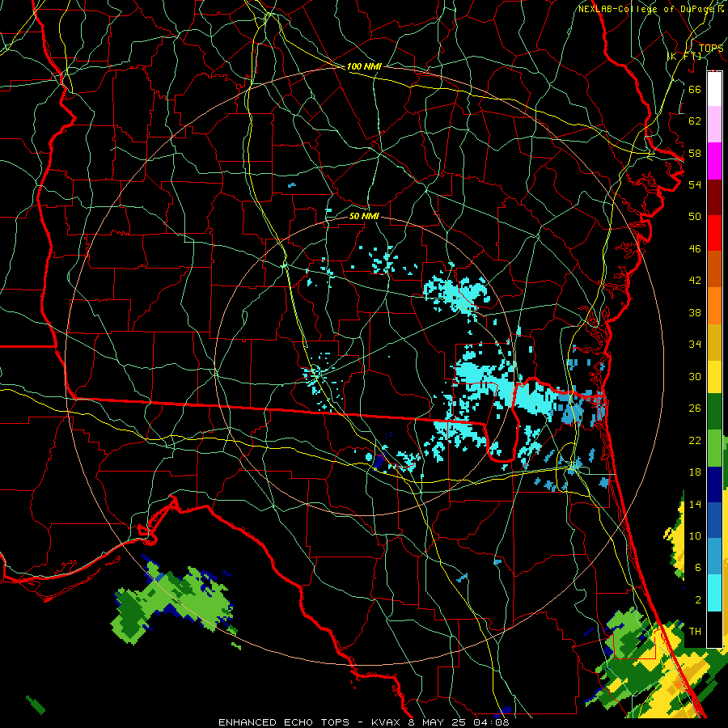
Task: Select the bright red legend swatch
Action: coord(714,233)
